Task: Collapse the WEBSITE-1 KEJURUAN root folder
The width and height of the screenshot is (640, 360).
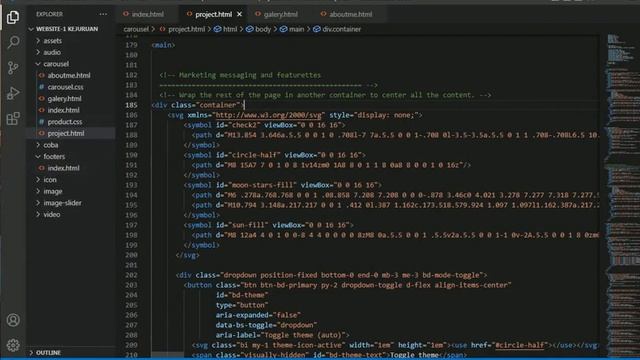Action: (67, 29)
